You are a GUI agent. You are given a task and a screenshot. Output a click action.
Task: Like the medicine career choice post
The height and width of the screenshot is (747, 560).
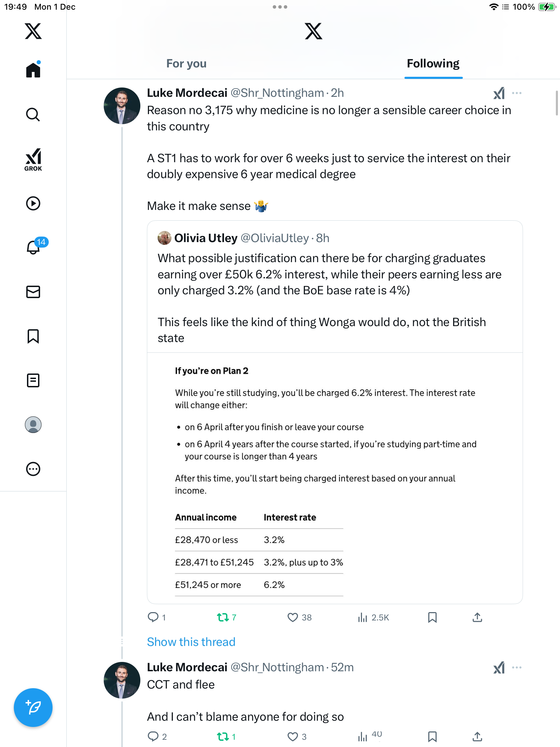(293, 617)
